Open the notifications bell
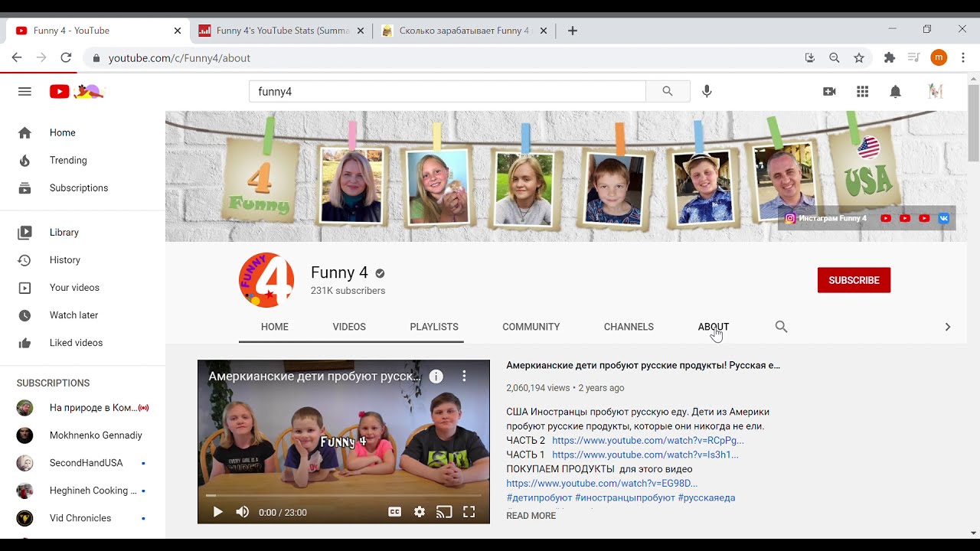This screenshot has width=980, height=551. [x=895, y=91]
